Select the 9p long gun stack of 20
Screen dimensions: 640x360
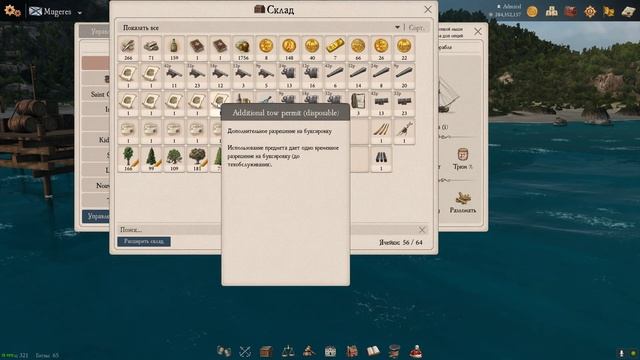(404, 76)
